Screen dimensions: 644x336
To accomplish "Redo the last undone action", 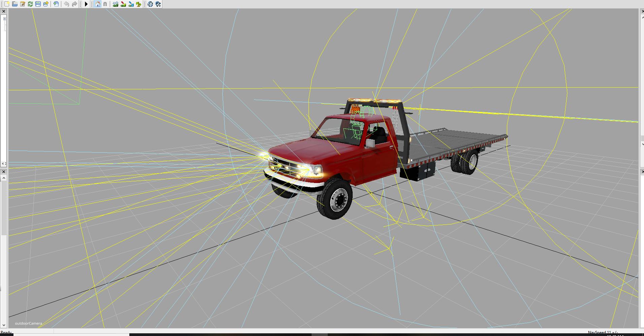I will (x=74, y=4).
